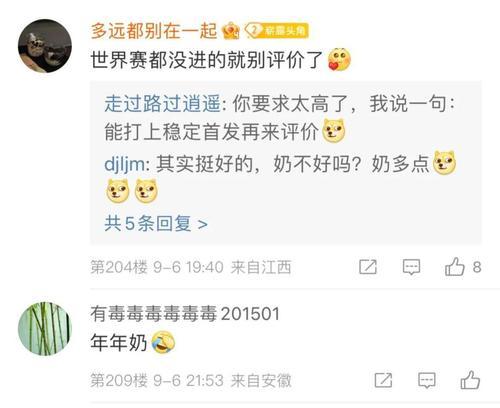
Task: View avatar of 多远都别在一起
Action: click(x=45, y=46)
